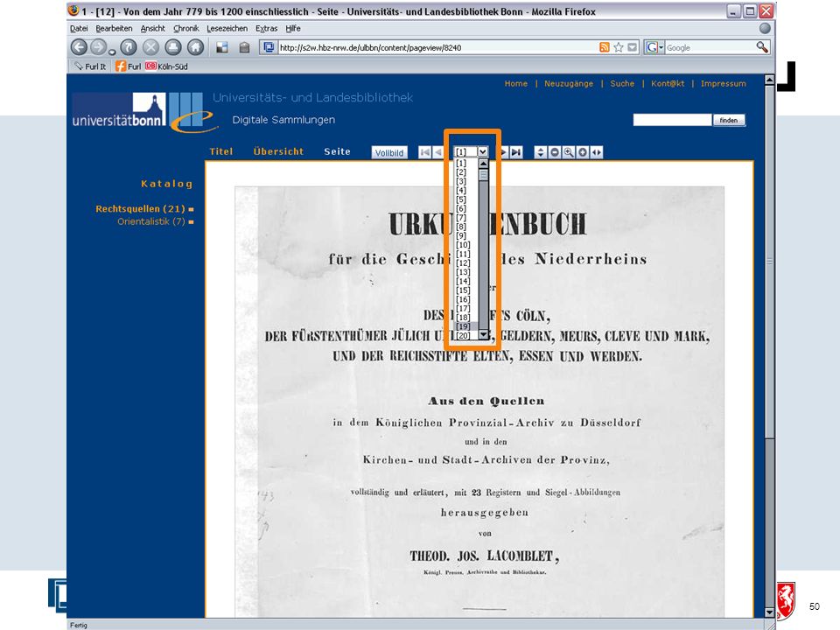840x630 pixels.
Task: Open the Kont@kt link
Action: coord(668,84)
